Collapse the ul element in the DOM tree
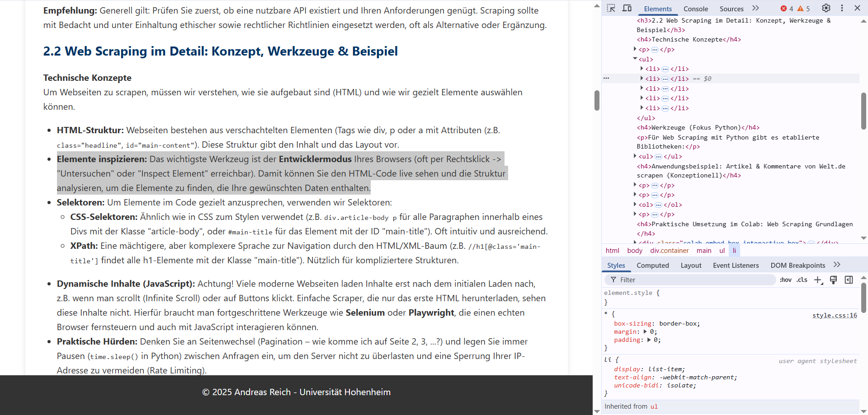Image resolution: width=868 pixels, height=415 pixels. pos(635,59)
